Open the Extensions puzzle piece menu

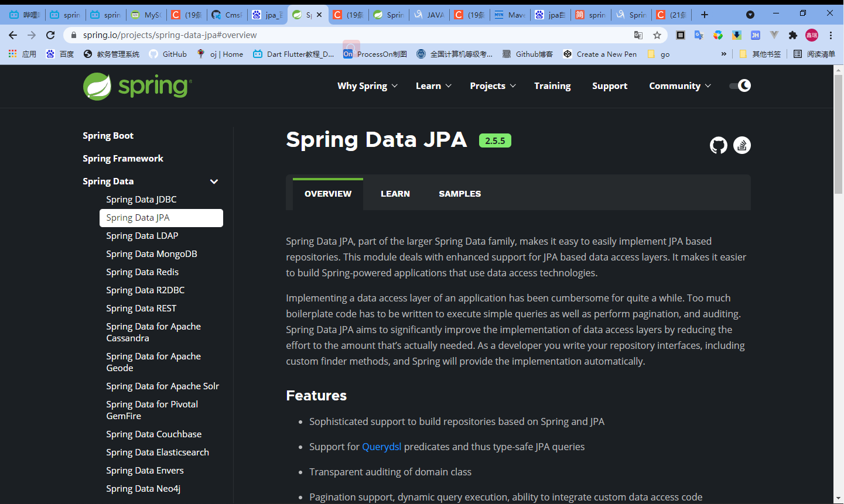pyautogui.click(x=793, y=35)
